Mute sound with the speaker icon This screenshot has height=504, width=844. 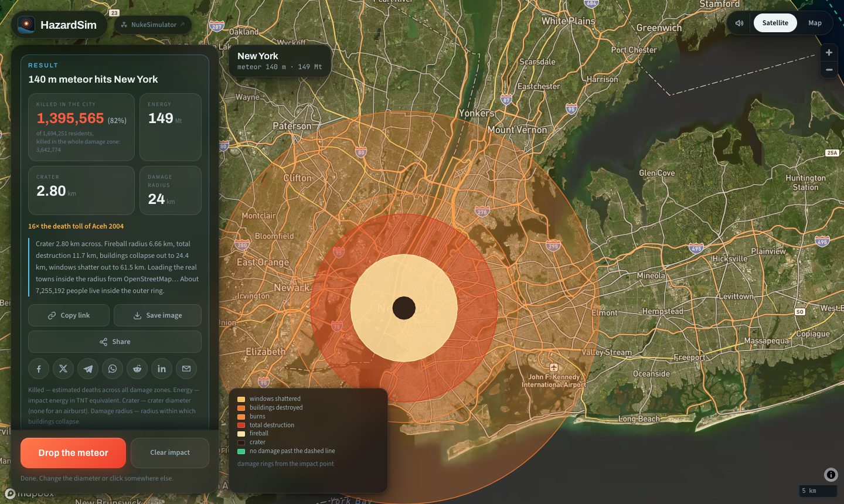(740, 23)
